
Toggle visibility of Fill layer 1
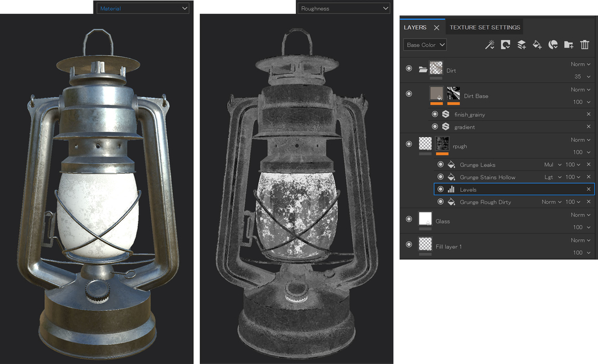point(409,244)
